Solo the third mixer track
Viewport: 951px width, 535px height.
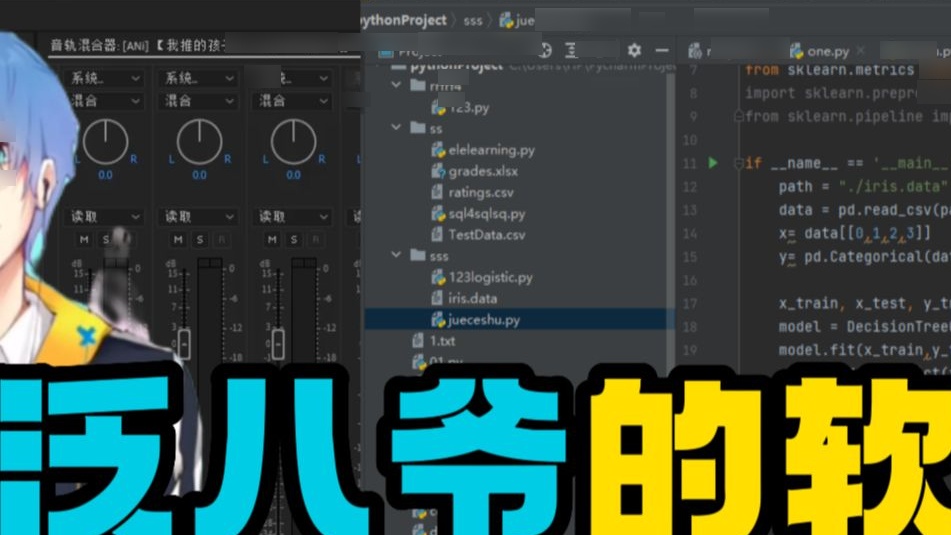pyautogui.click(x=294, y=240)
